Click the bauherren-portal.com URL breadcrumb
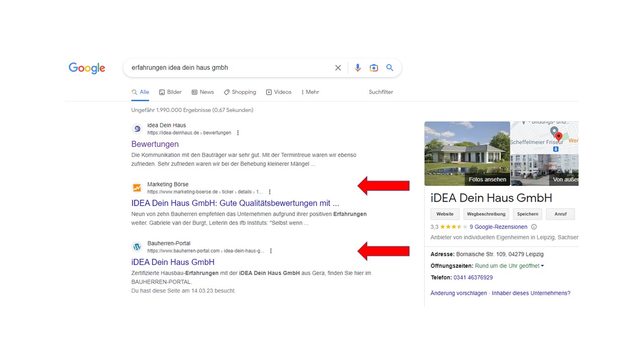Viewport: 644px width, 362px height. [206, 251]
